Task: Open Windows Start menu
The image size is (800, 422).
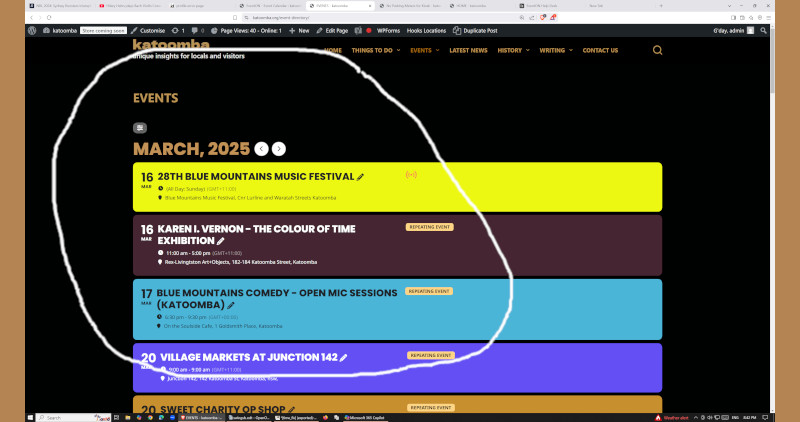Action: point(30,417)
